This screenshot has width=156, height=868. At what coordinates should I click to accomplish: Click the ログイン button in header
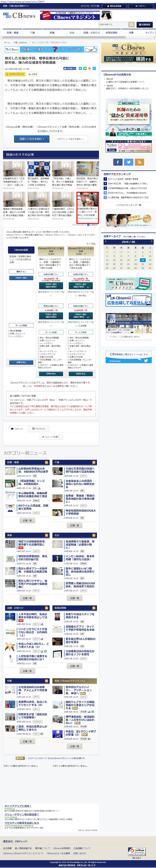coord(141,6)
